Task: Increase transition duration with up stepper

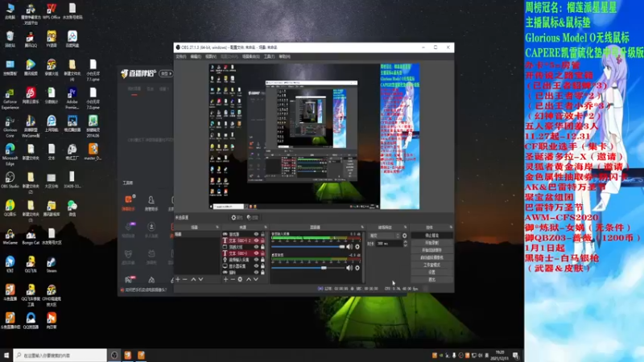Action: pyautogui.click(x=406, y=242)
